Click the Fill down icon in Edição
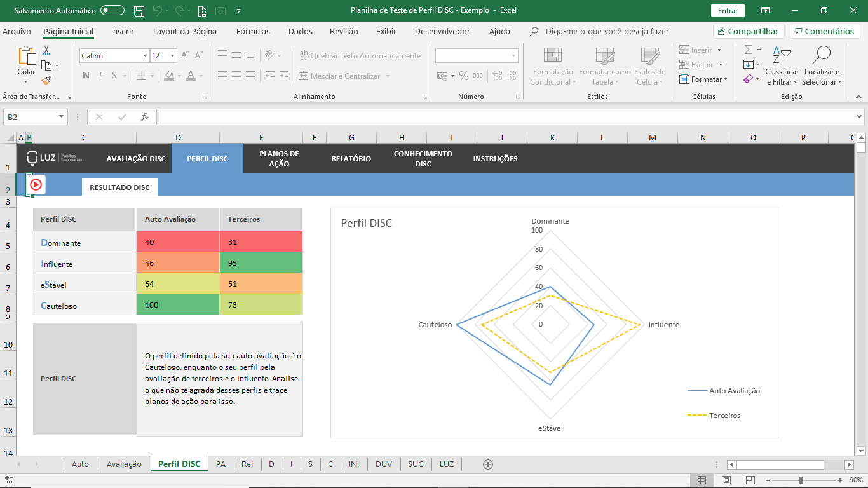Viewport: 868px width, 488px height. pos(749,64)
